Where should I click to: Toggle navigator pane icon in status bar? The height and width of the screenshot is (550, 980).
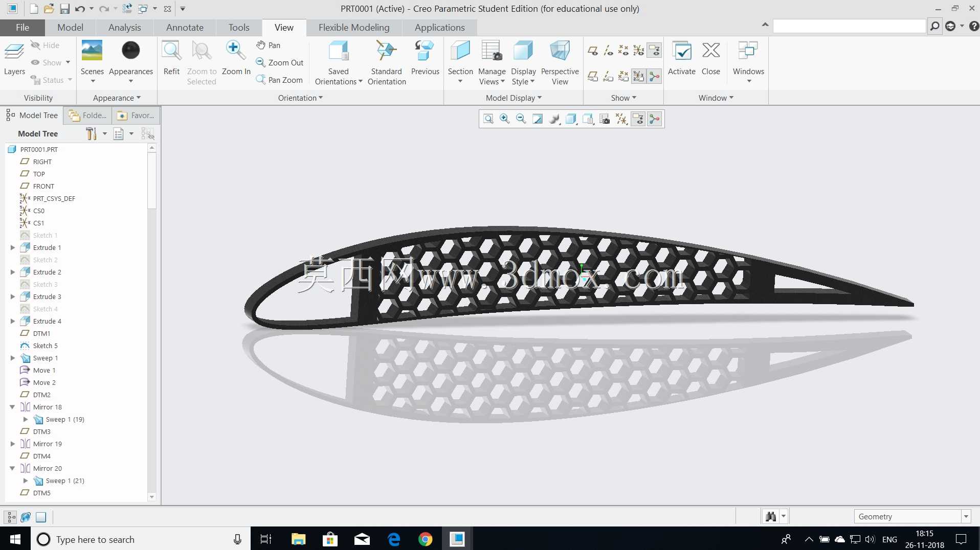click(11, 517)
